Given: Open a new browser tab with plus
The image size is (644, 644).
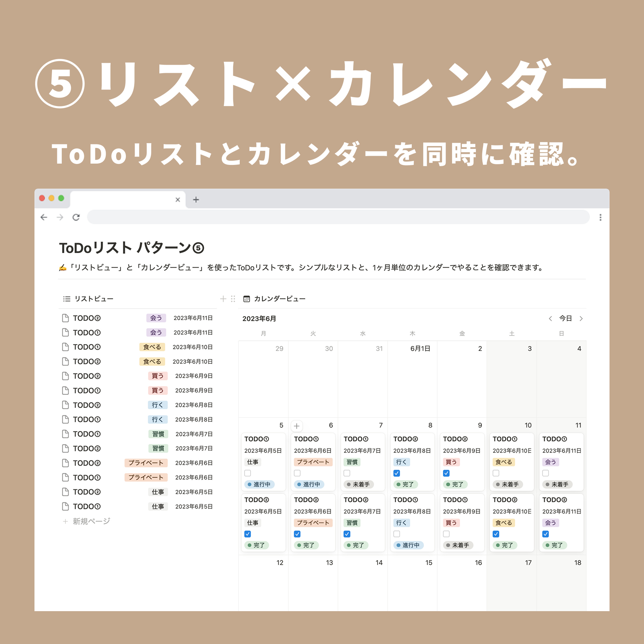Looking at the screenshot, I should click(x=196, y=200).
